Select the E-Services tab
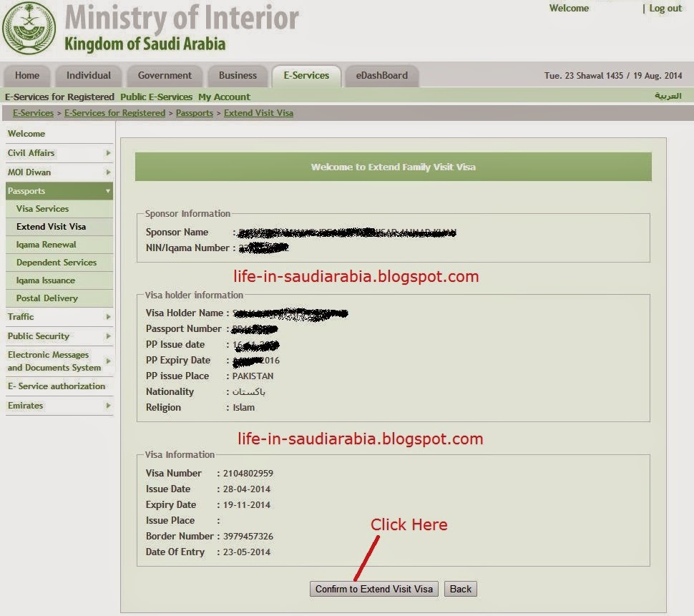Screen dimensions: 694x616 pyautogui.click(x=306, y=76)
